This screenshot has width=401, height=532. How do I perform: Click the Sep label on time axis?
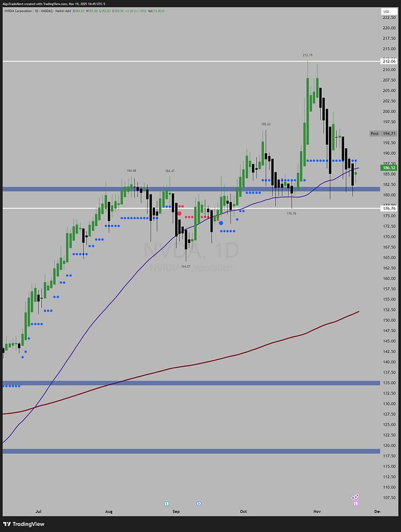[x=176, y=511]
